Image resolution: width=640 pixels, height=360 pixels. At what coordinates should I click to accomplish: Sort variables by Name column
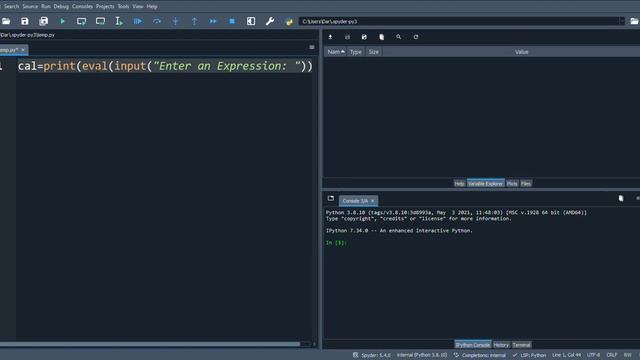point(336,52)
